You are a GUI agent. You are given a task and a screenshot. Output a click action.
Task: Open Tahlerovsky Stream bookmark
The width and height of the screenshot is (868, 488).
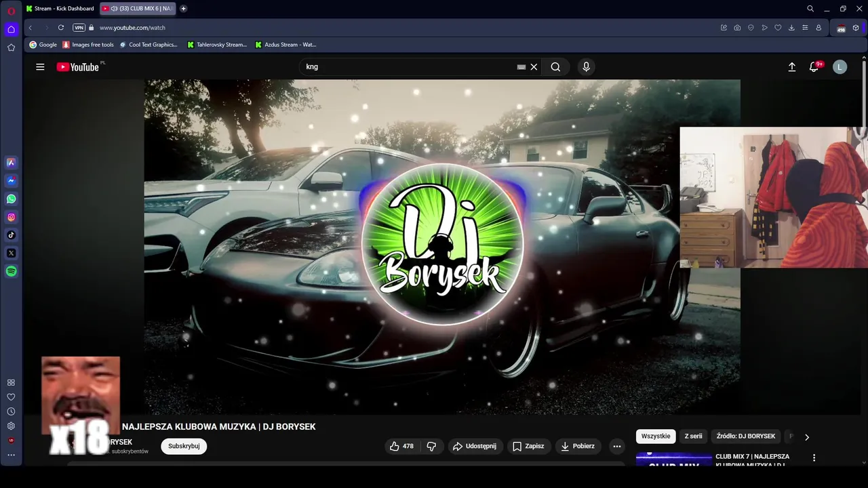coord(216,45)
